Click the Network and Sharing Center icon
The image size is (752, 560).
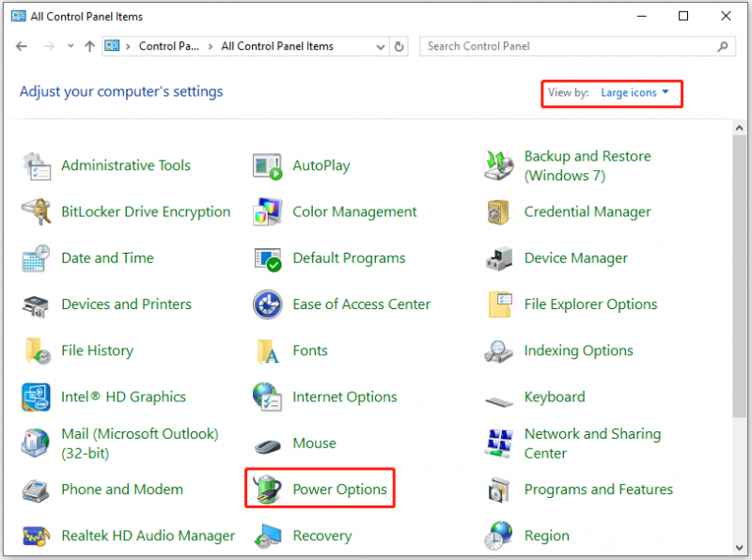[x=499, y=443]
